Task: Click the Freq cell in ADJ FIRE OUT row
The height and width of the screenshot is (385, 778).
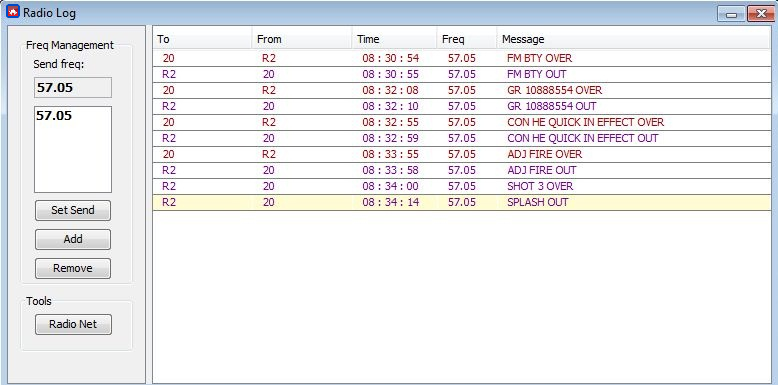Action: [x=461, y=170]
